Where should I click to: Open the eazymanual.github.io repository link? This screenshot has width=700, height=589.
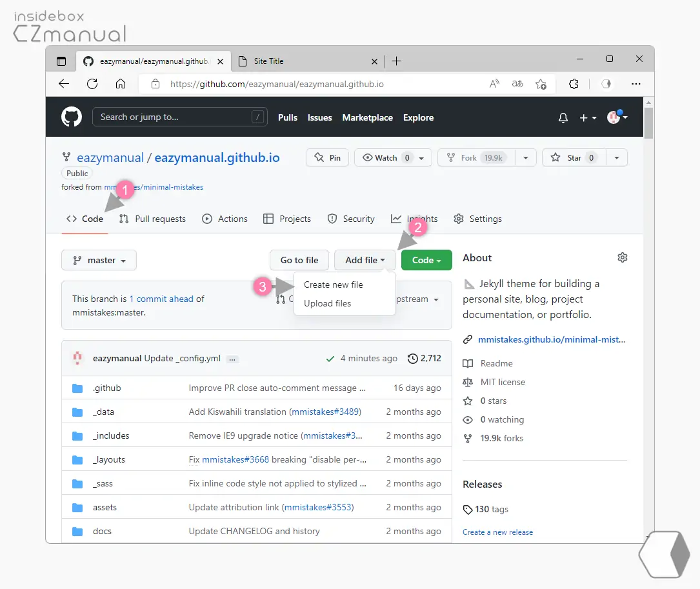pyautogui.click(x=217, y=157)
